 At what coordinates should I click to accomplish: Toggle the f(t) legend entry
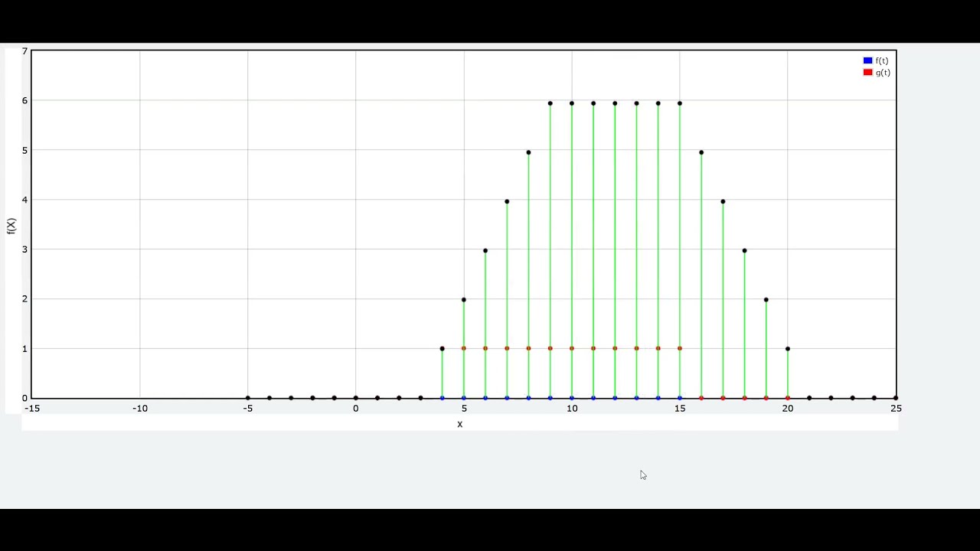click(876, 60)
